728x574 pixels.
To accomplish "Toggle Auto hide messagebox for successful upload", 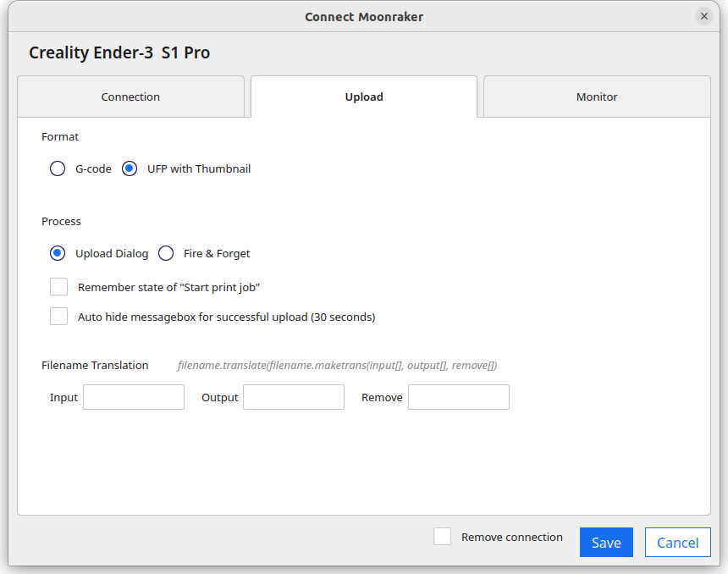I will coord(59,317).
